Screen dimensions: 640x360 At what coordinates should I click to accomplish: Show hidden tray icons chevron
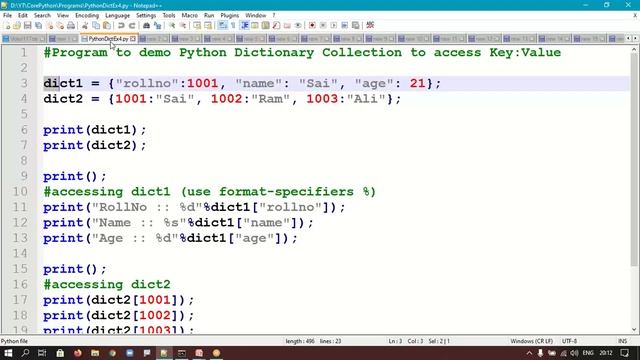(529, 353)
